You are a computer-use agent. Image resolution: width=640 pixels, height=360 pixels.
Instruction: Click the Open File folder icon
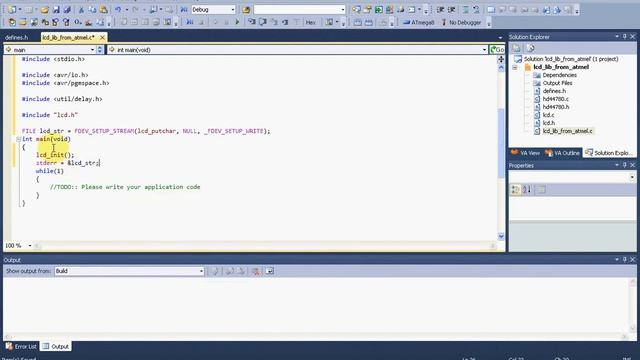(44, 9)
